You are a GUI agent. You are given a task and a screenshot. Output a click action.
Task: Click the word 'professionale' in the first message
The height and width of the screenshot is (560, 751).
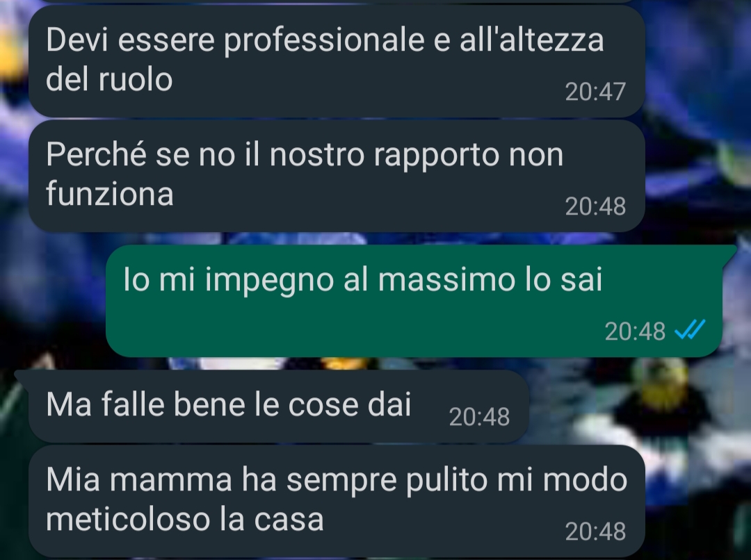pyautogui.click(x=324, y=40)
